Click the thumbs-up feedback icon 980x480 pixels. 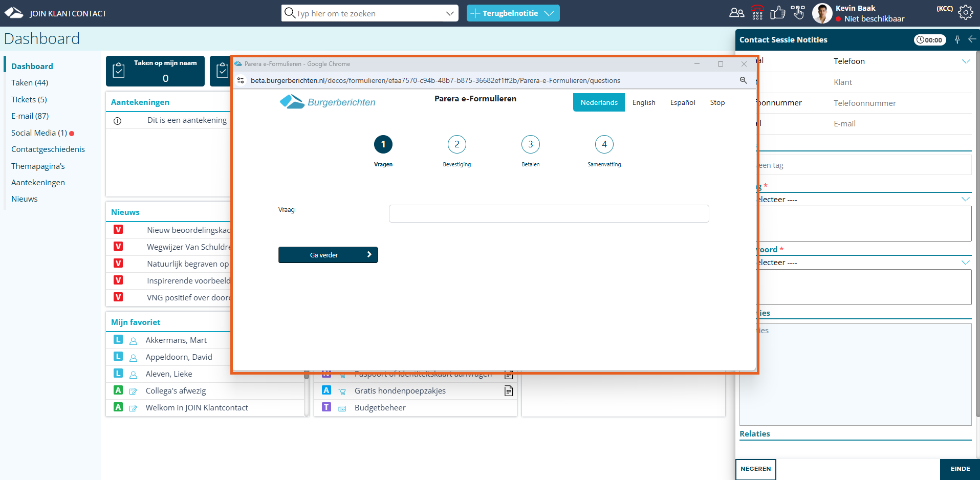coord(777,13)
